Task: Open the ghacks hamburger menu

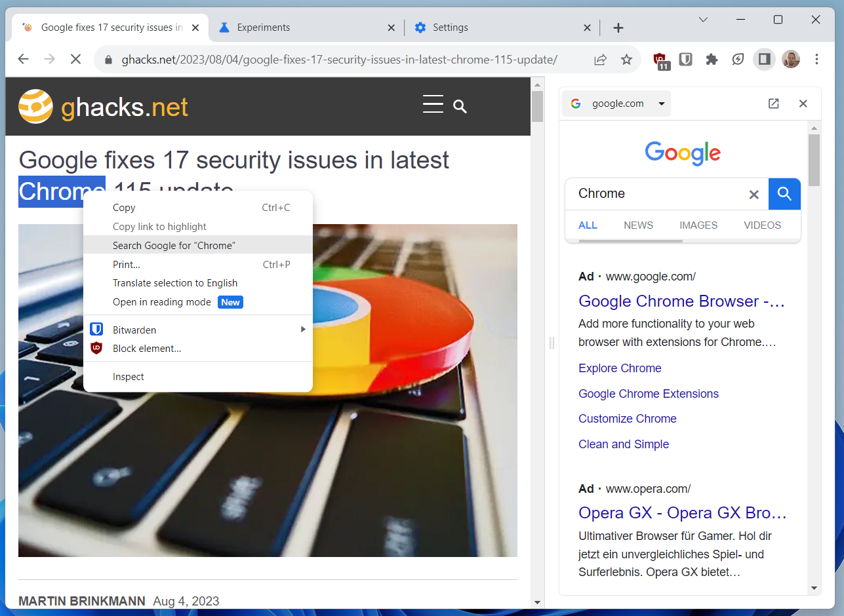Action: pyautogui.click(x=433, y=104)
